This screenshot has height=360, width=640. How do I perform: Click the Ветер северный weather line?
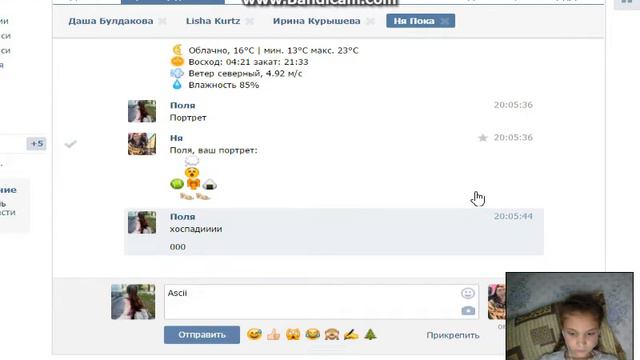[x=245, y=73]
